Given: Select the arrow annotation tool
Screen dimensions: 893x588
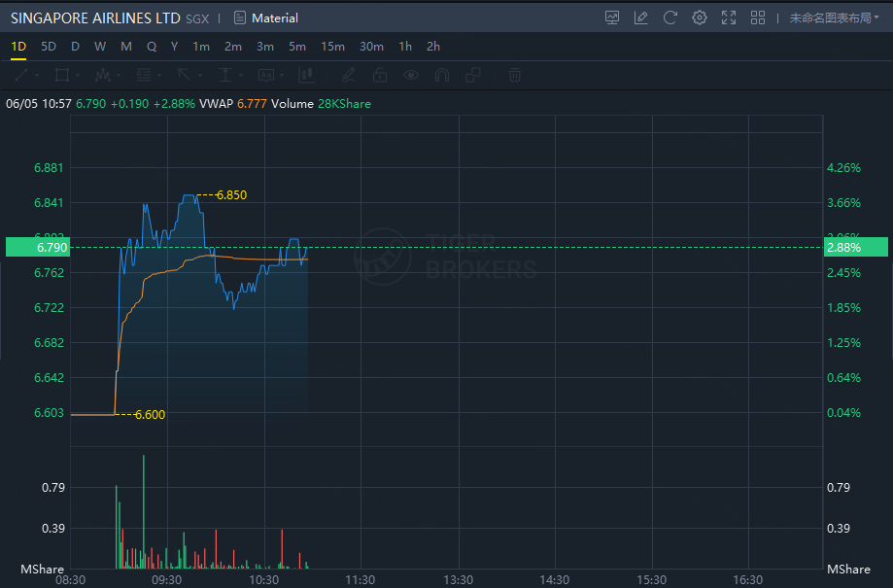Looking at the screenshot, I should [184, 75].
